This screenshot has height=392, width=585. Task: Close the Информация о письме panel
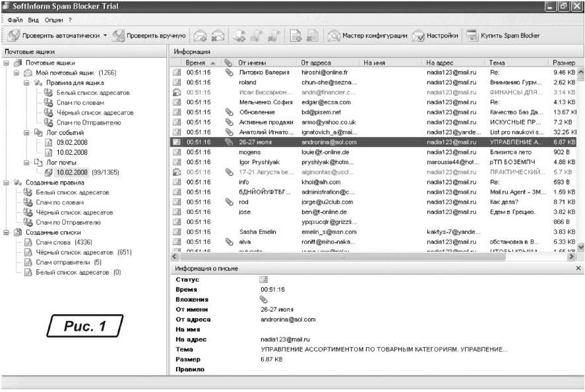coord(578,269)
